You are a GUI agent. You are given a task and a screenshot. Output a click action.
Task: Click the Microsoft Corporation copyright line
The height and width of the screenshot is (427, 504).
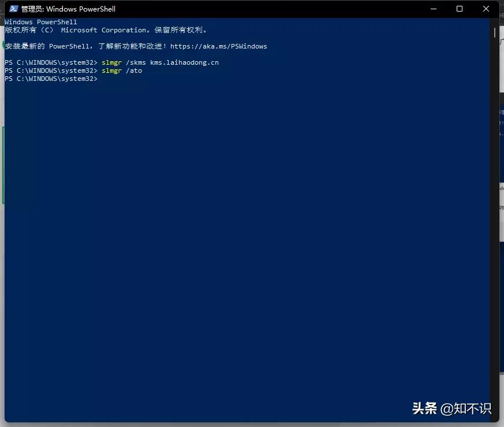click(x=106, y=30)
